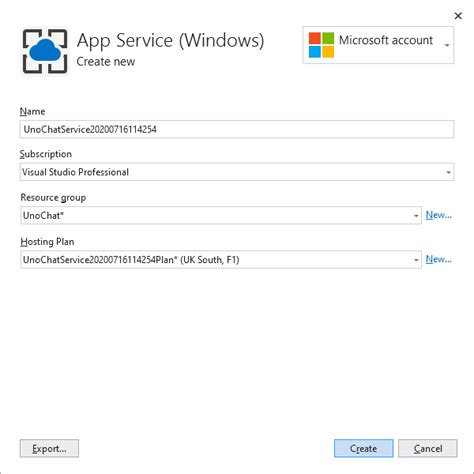Click the Cancel button
The width and height of the screenshot is (474, 474).
tap(428, 448)
